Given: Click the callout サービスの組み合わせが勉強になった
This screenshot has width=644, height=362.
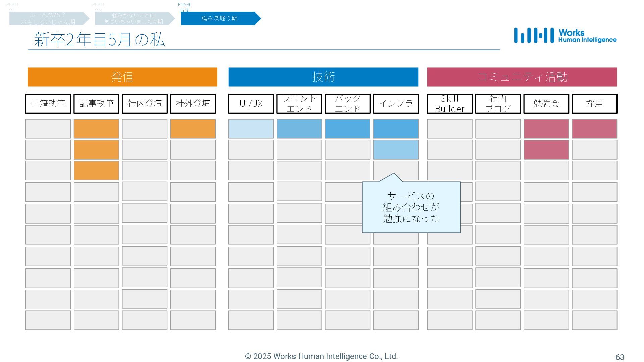Looking at the screenshot, I should (411, 207).
